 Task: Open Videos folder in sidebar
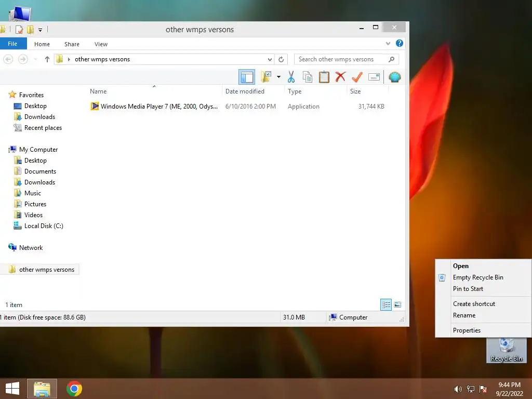tap(33, 215)
